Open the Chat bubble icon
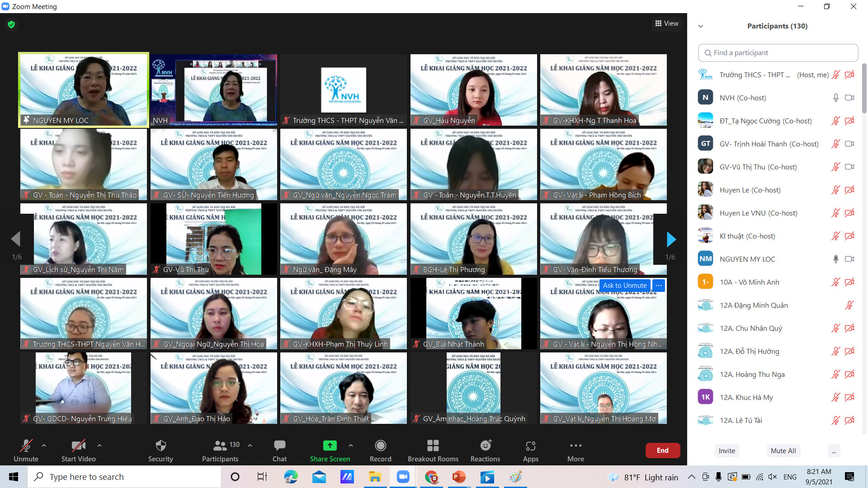 [x=279, y=446]
